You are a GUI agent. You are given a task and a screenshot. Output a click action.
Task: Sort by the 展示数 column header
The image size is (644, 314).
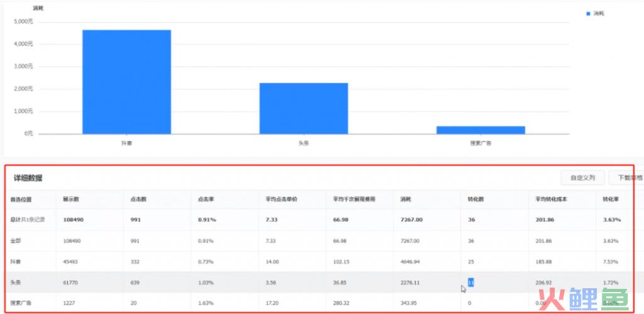[70, 200]
